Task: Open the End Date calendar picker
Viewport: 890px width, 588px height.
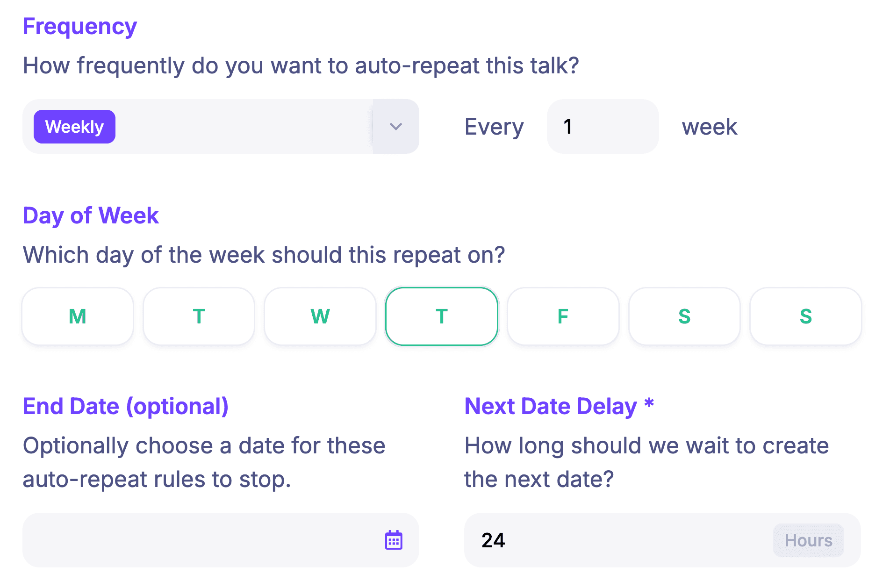Action: coord(394,540)
